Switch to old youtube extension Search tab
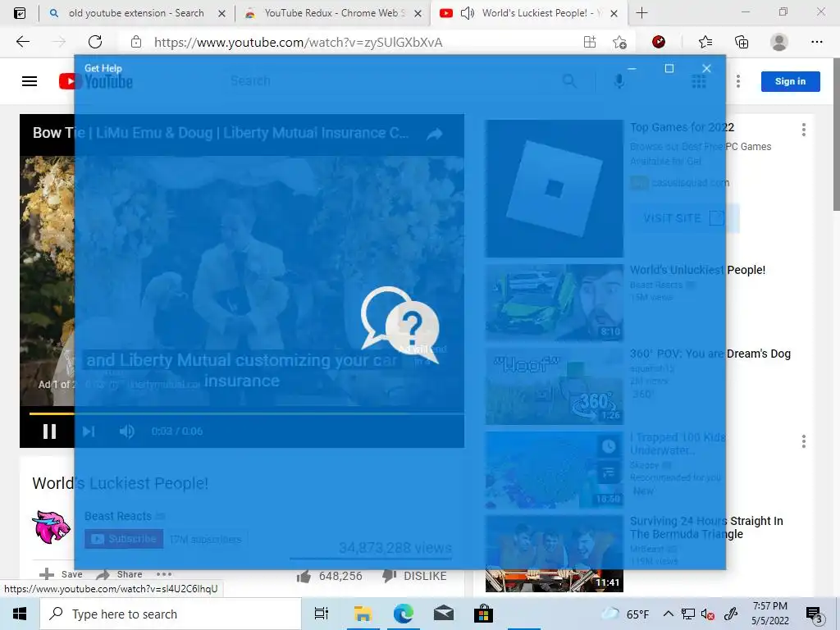 [x=136, y=13]
